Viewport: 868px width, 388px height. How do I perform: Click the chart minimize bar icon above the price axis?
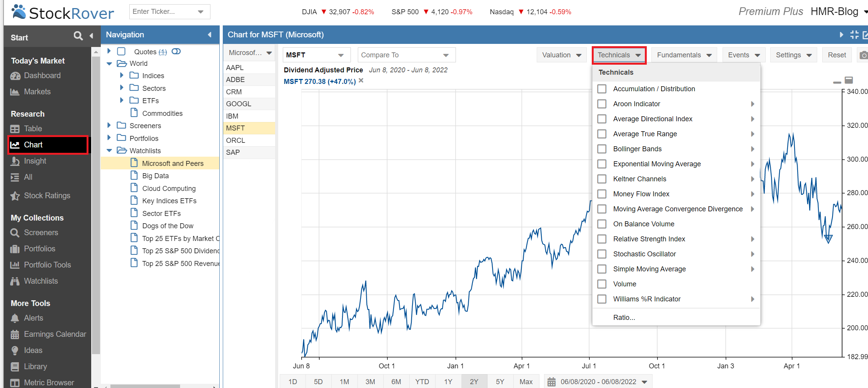coord(837,82)
